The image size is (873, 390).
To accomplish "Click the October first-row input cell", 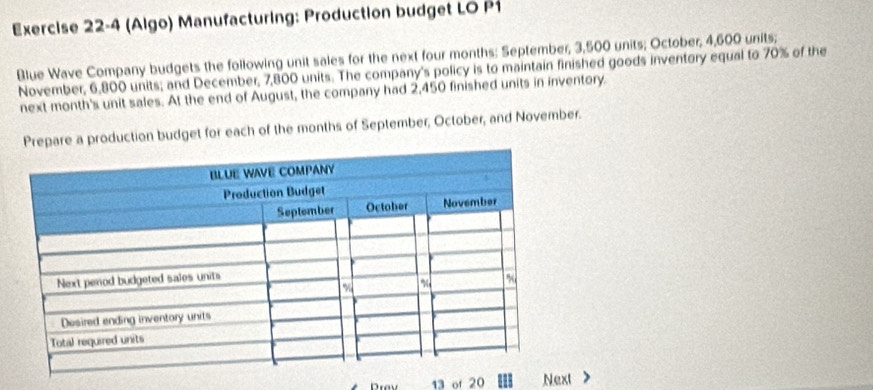I will point(382,227).
